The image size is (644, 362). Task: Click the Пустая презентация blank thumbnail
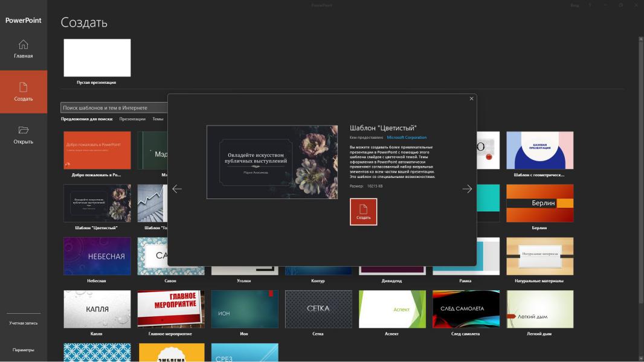click(x=97, y=58)
